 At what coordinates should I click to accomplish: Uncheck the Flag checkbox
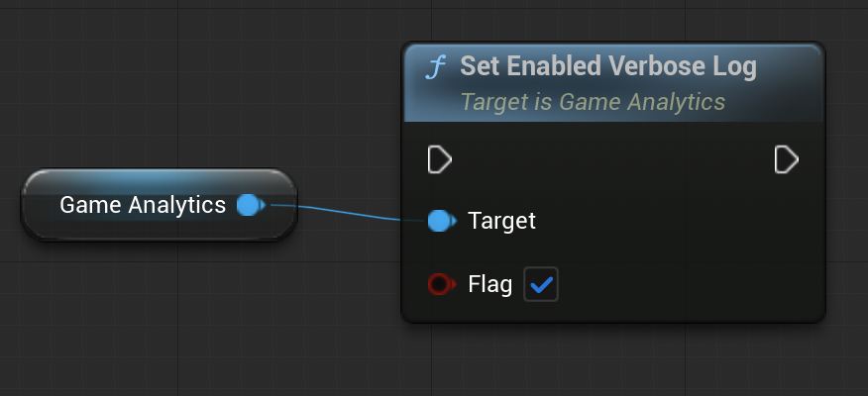(541, 285)
